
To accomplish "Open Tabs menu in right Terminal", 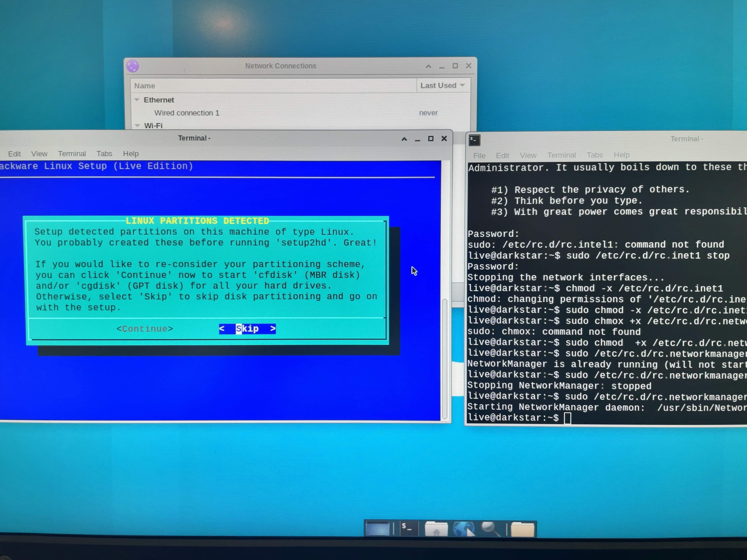I will point(594,155).
